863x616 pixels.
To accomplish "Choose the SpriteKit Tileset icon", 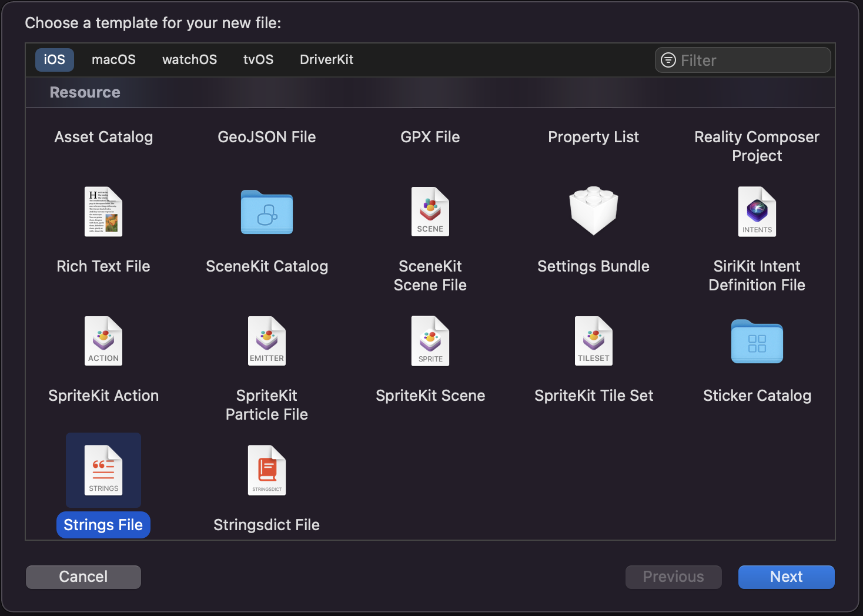I will click(x=594, y=341).
